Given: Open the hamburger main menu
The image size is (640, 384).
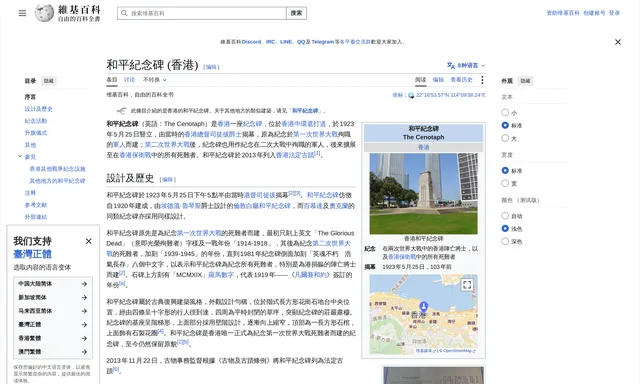Looking at the screenshot, I should (22, 13).
